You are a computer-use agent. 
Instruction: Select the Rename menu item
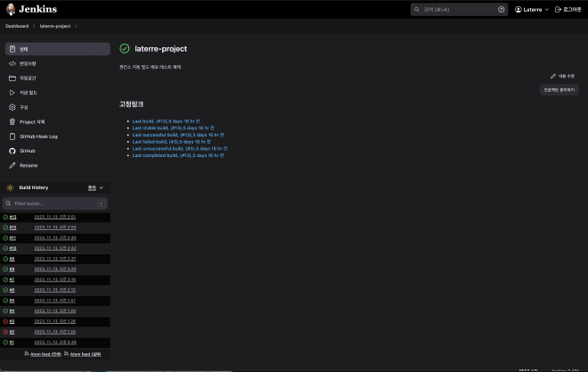click(x=58, y=165)
